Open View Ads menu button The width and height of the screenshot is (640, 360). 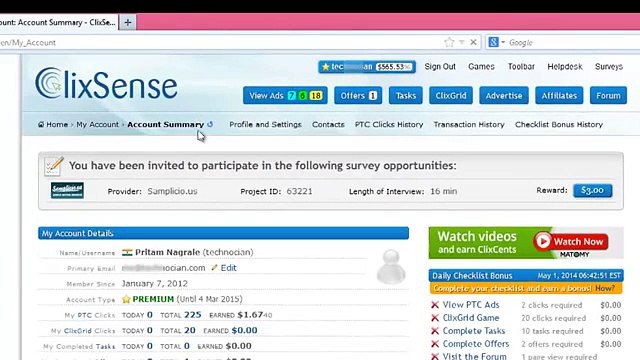285,96
